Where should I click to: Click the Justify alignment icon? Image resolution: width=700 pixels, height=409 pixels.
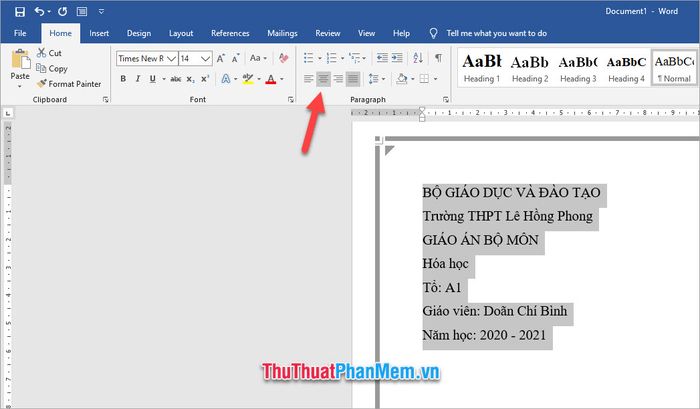[352, 79]
